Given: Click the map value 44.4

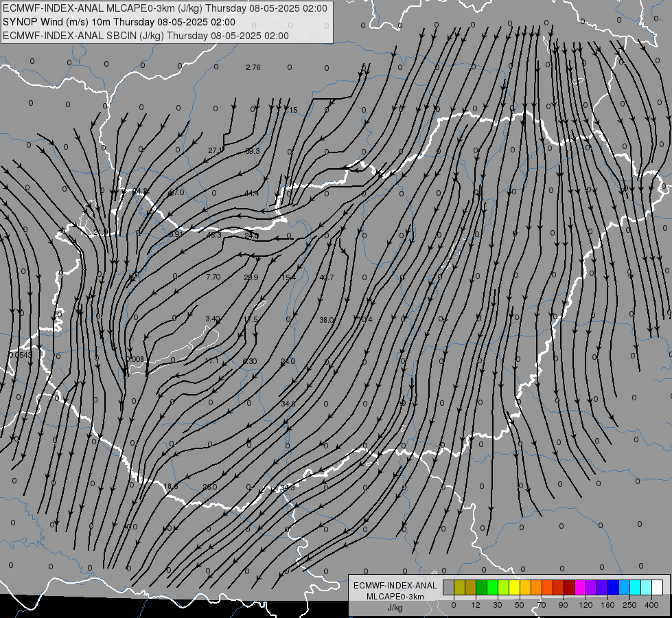Looking at the screenshot, I should (x=252, y=193).
